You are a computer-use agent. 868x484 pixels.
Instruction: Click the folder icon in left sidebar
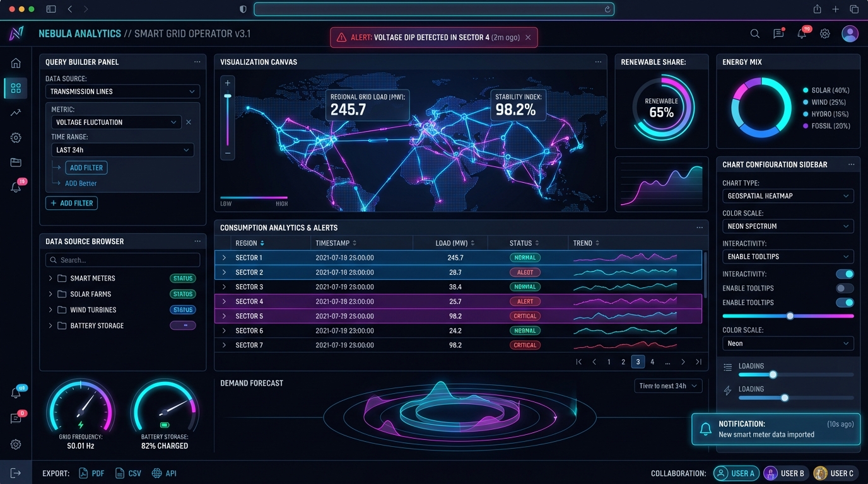[x=16, y=163]
